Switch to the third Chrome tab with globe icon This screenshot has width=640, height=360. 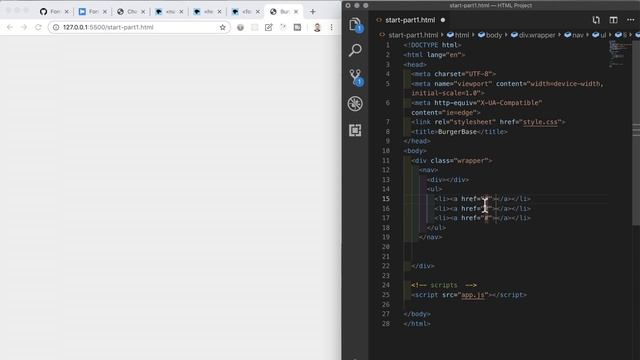coord(131,12)
